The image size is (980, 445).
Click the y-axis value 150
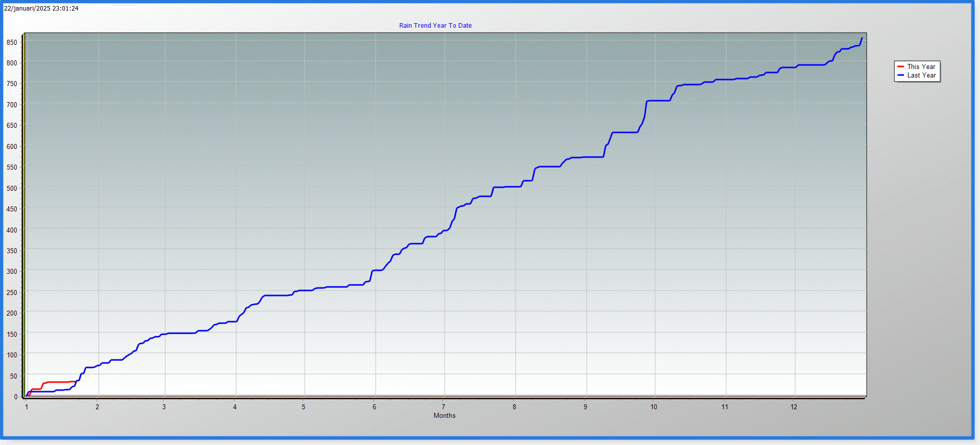[12, 334]
